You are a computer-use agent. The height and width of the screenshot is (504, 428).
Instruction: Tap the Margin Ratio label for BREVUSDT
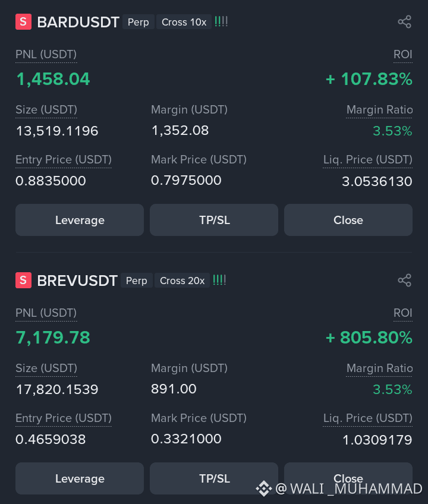pyautogui.click(x=379, y=368)
